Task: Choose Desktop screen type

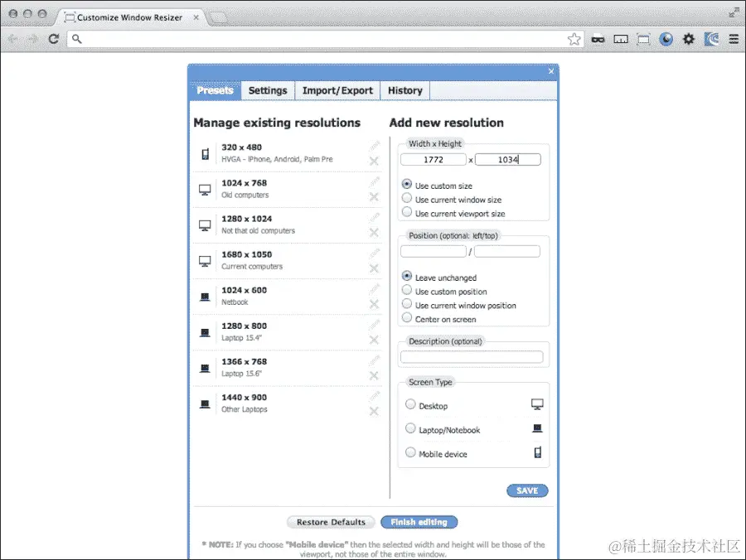Action: (x=410, y=404)
